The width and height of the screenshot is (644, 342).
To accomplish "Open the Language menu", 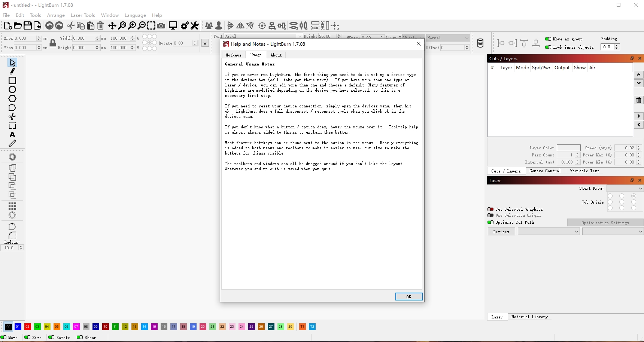I will 135,15.
